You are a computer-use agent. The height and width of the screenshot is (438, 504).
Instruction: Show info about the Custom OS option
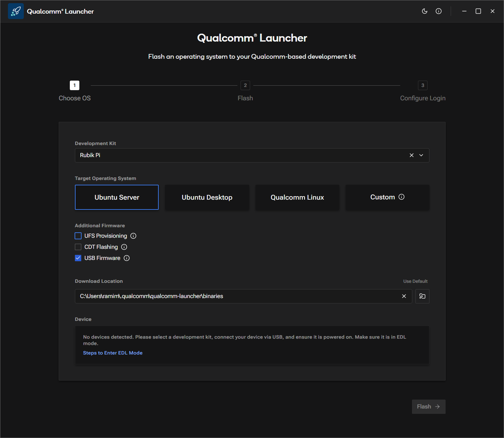tap(401, 197)
